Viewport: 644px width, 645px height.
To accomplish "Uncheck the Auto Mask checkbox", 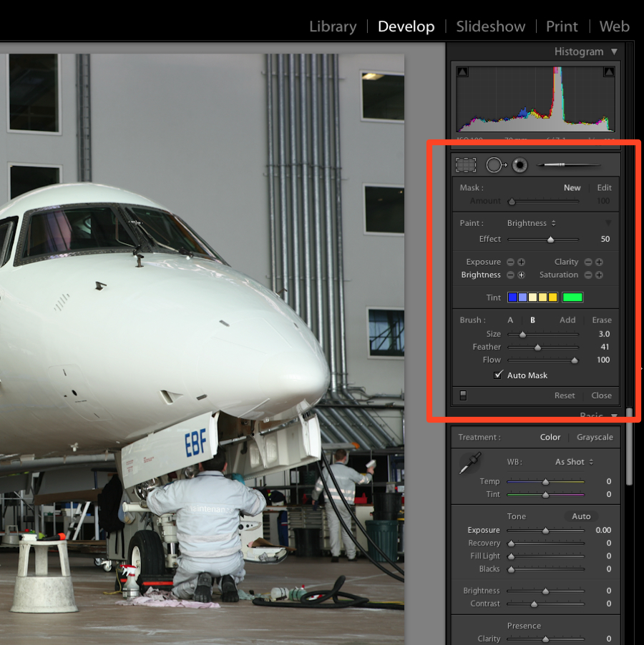I will [498, 375].
